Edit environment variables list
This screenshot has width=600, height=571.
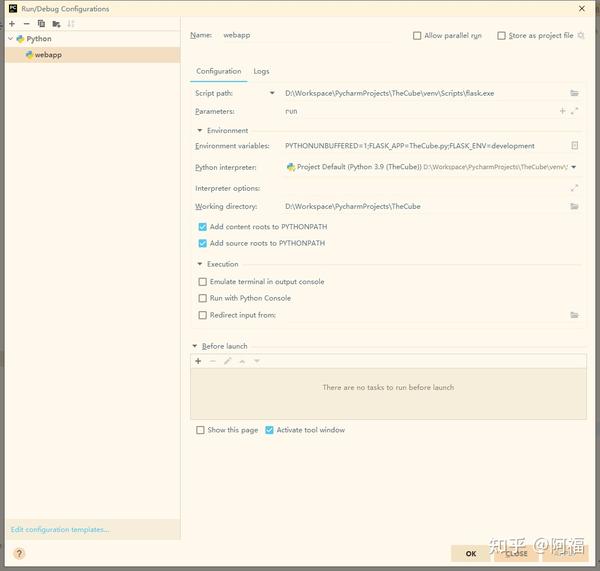coord(574,145)
